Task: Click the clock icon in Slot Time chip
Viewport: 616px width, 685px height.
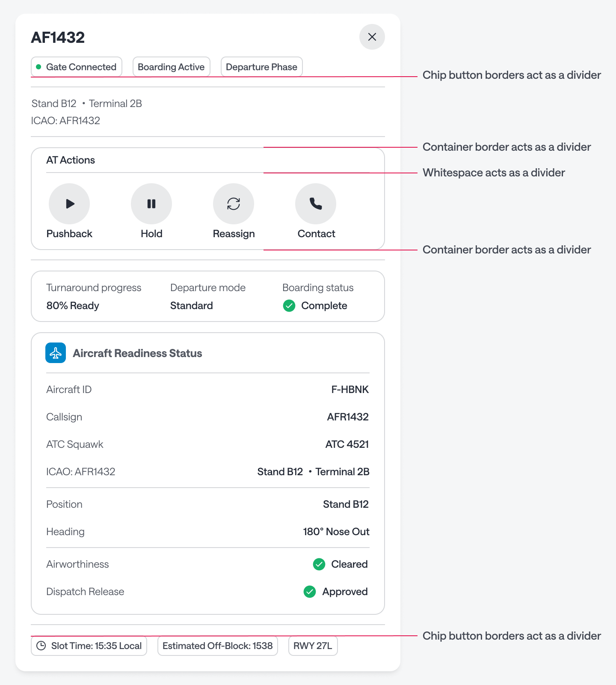Action: coord(41,646)
